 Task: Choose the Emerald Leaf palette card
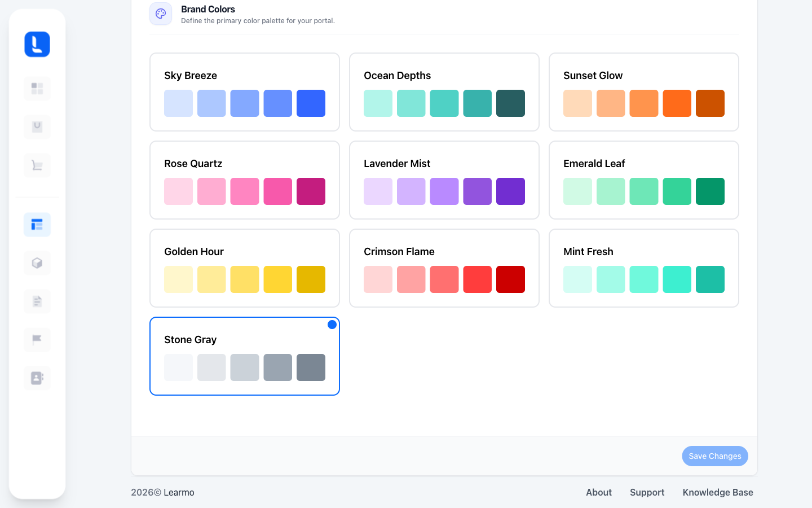tap(644, 180)
